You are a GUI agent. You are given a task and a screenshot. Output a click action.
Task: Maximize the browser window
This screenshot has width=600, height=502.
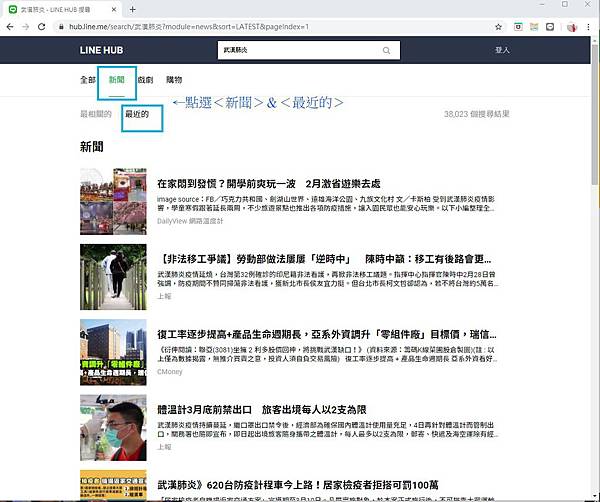click(565, 4)
